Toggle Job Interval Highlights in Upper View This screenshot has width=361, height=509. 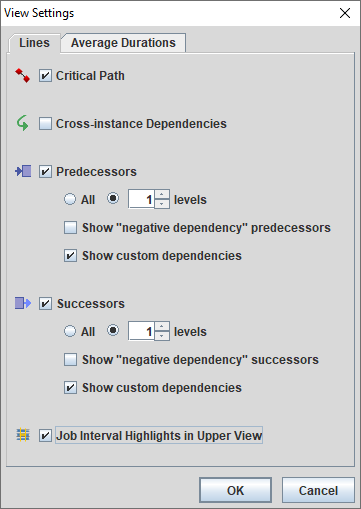pos(45,436)
